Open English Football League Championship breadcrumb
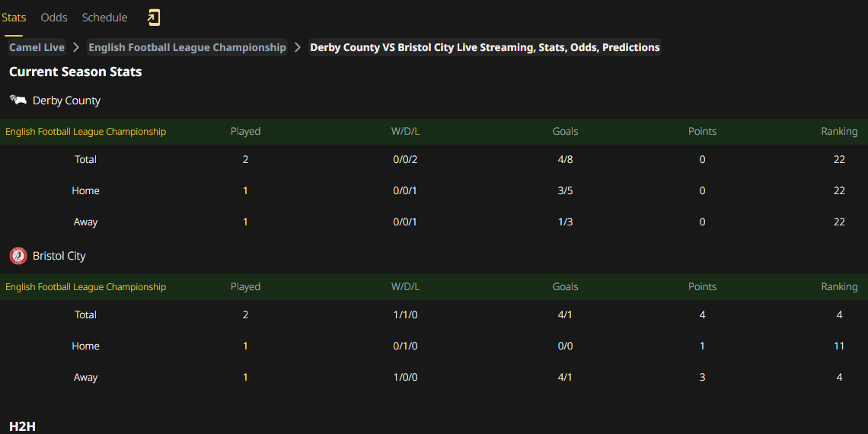868x434 pixels. pyautogui.click(x=187, y=48)
